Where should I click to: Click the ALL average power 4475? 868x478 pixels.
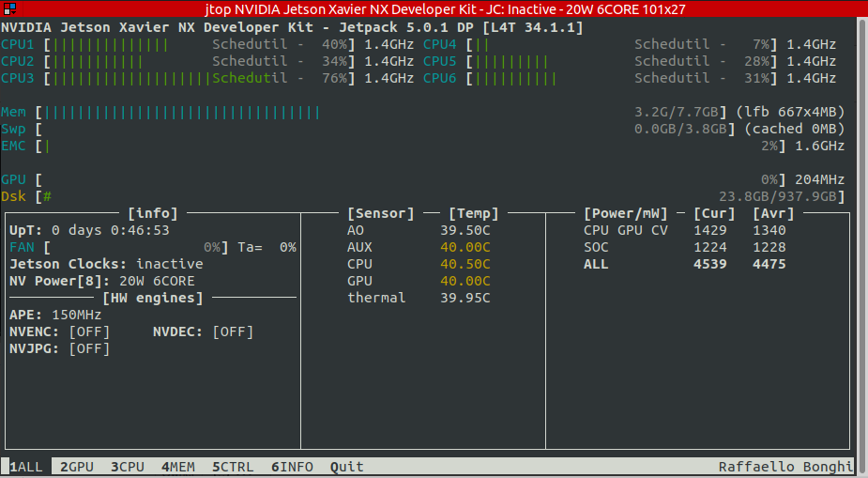click(769, 264)
